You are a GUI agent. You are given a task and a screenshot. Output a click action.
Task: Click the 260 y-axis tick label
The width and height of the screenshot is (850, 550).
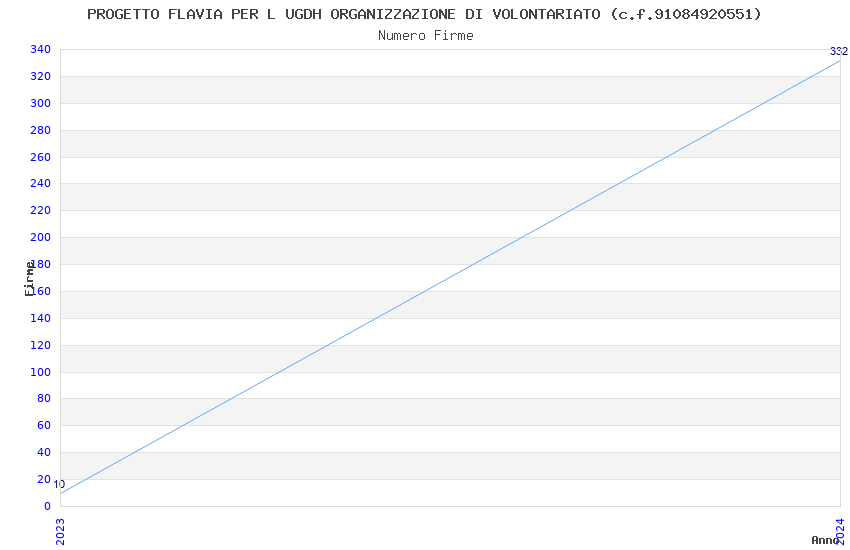click(x=41, y=157)
